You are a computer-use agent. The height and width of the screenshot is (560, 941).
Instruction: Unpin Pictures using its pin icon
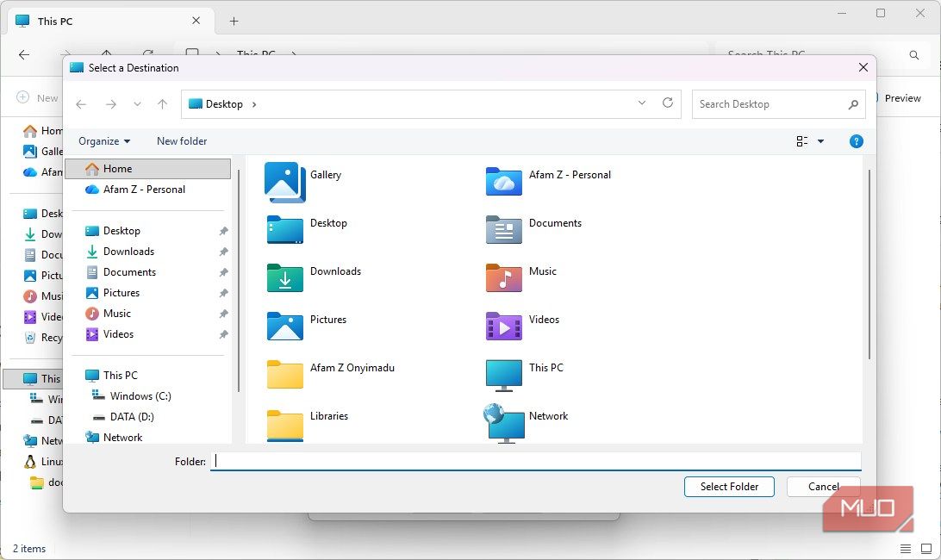tap(223, 293)
